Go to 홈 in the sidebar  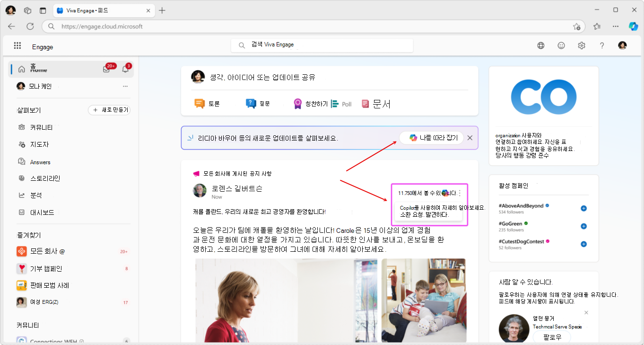(x=71, y=69)
